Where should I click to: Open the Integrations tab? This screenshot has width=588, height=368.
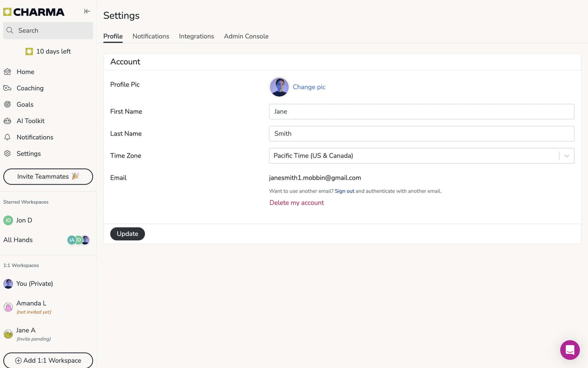(x=196, y=36)
